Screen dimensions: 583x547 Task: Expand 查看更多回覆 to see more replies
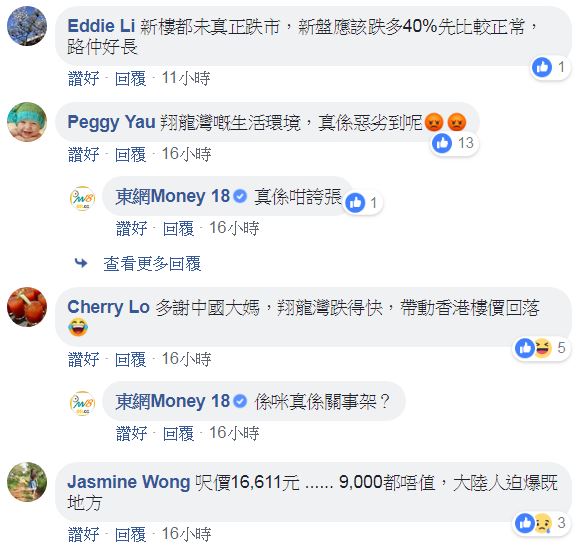[152, 264]
